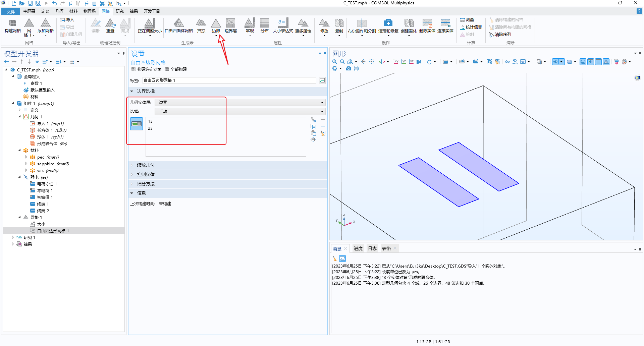
Task: Open the 选择 manual selection dropdown
Action: (x=240, y=112)
